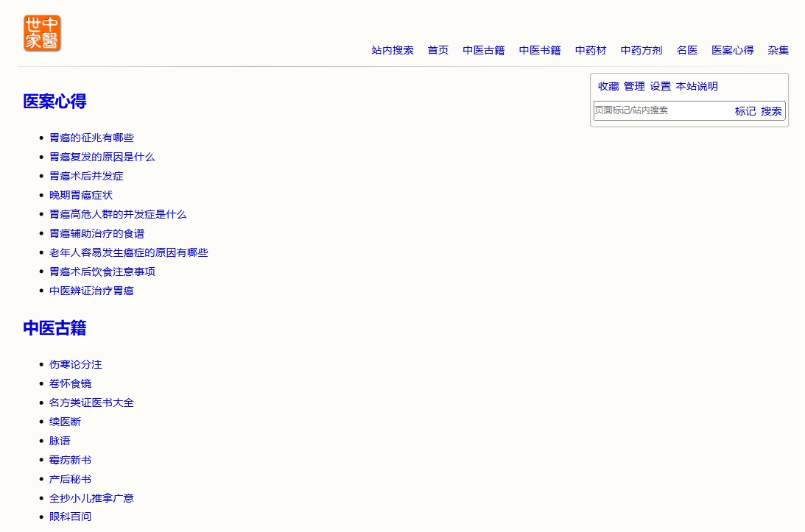The width and height of the screenshot is (805, 532).
Task: Open article 胃癌术后饮食注意事项
Action: [102, 272]
